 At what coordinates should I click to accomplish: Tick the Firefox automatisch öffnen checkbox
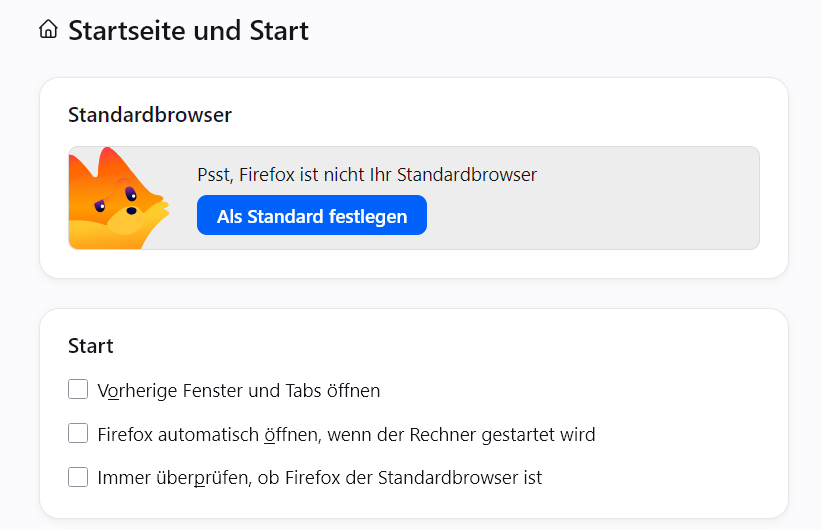tap(78, 433)
